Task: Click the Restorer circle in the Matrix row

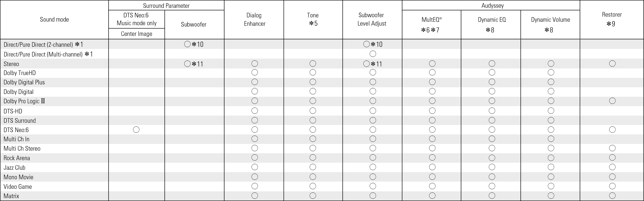Action: 612,196
